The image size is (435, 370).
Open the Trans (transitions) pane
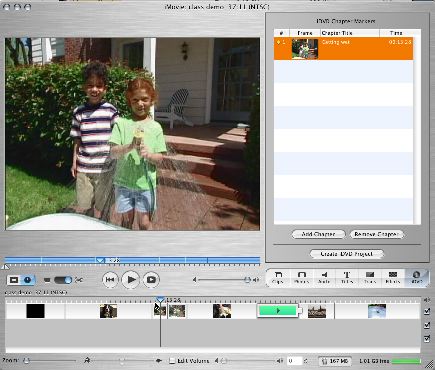click(x=370, y=277)
